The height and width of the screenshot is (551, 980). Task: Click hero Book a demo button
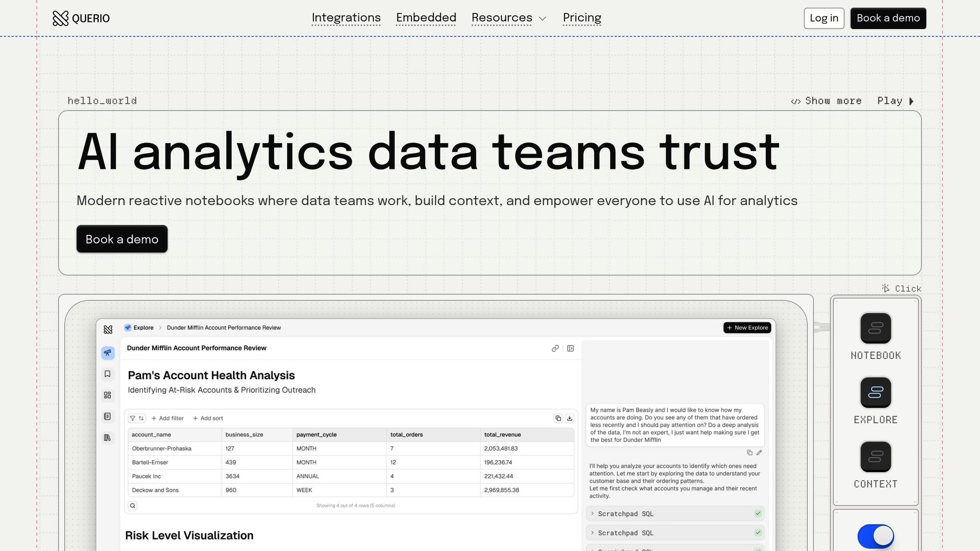[122, 239]
